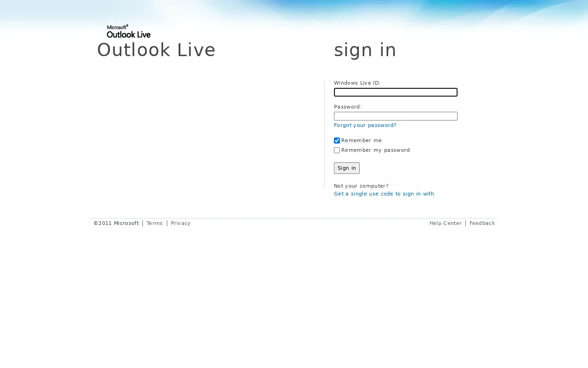This screenshot has width=588, height=368.
Task: Click the 'Not your computer?' text
Action: click(x=361, y=186)
